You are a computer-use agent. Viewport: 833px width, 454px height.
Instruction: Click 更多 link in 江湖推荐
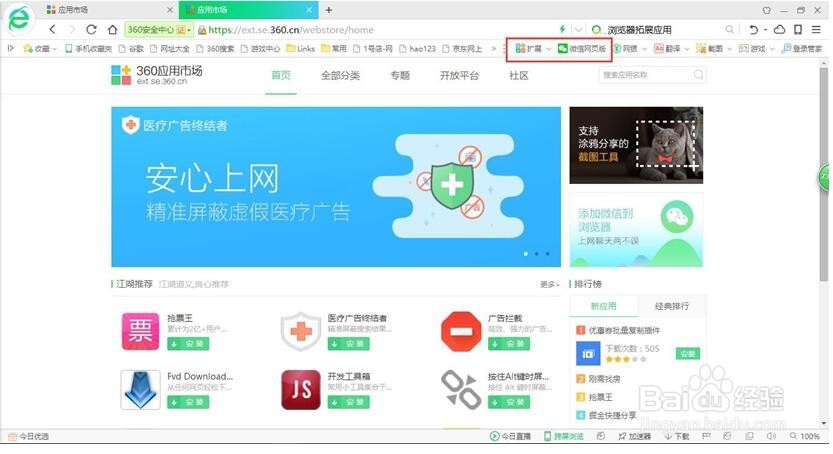tap(549, 285)
